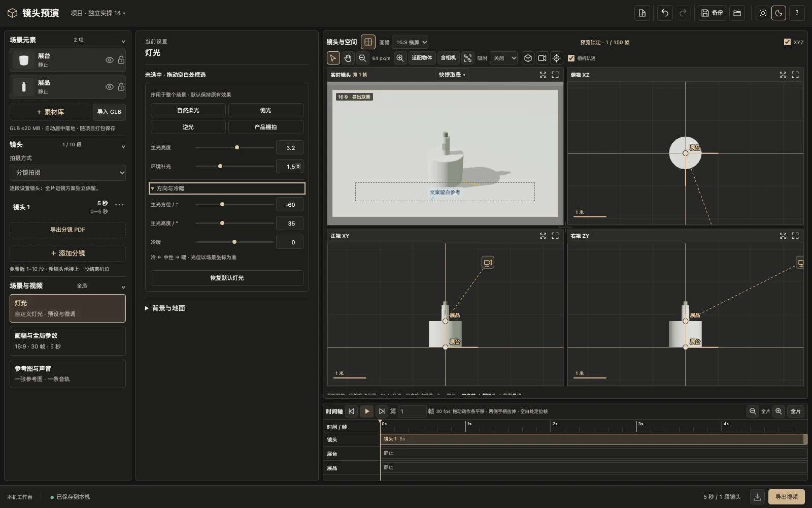
Task: Open the 参考图与声音 panel item
Action: [x=67, y=374]
